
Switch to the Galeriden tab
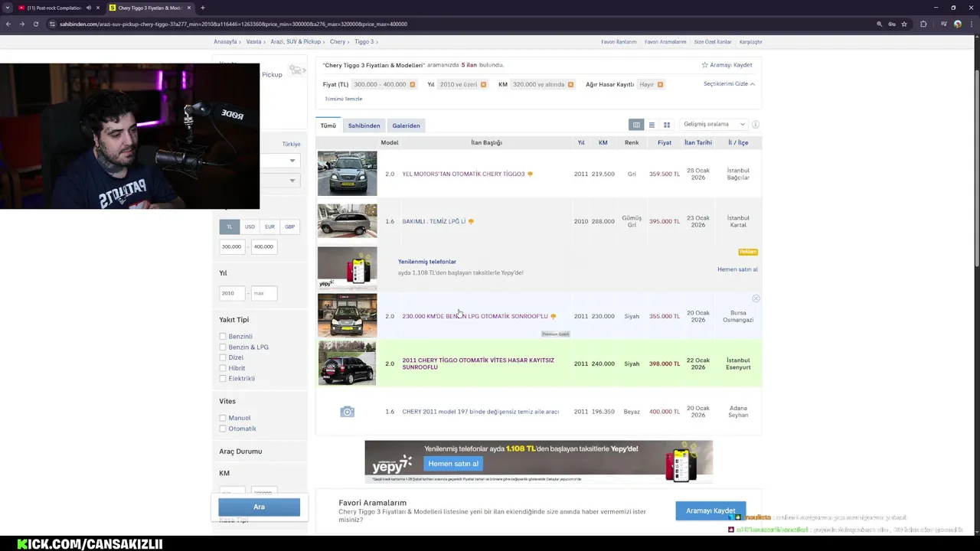pyautogui.click(x=406, y=126)
